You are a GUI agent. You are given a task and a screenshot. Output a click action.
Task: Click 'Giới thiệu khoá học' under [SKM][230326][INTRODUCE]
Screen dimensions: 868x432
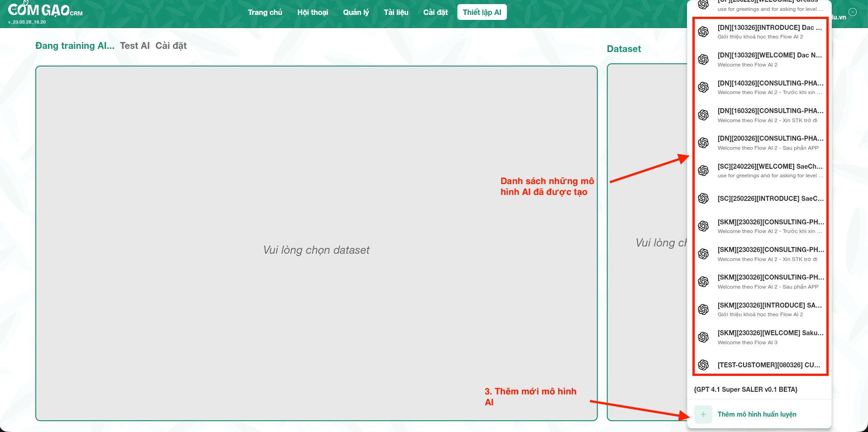[760, 314]
